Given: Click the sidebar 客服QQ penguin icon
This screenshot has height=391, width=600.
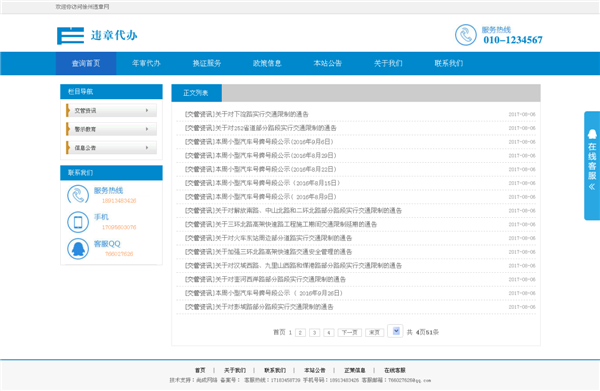Looking at the screenshot, I should point(78,249).
